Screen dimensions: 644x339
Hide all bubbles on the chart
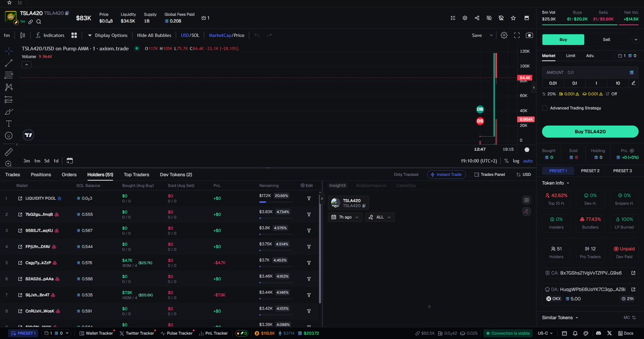tap(154, 35)
